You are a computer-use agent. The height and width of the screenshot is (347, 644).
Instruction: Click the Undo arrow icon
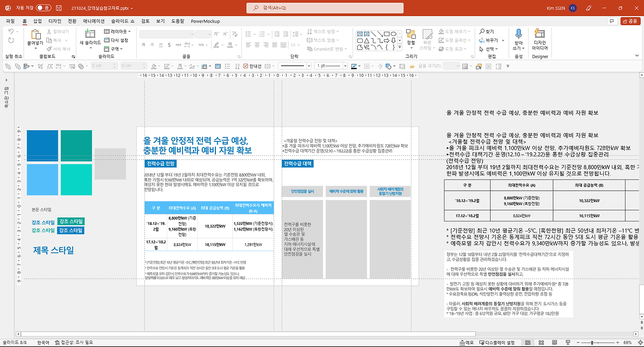(12, 31)
